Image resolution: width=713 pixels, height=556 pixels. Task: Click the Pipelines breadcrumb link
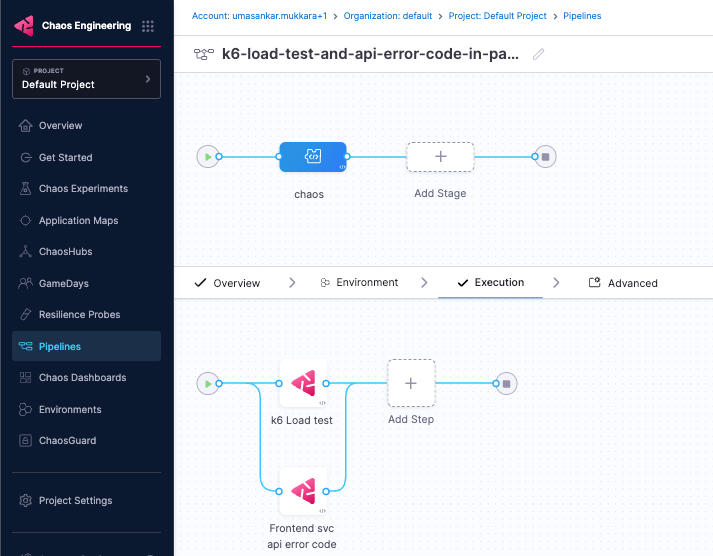tap(582, 16)
